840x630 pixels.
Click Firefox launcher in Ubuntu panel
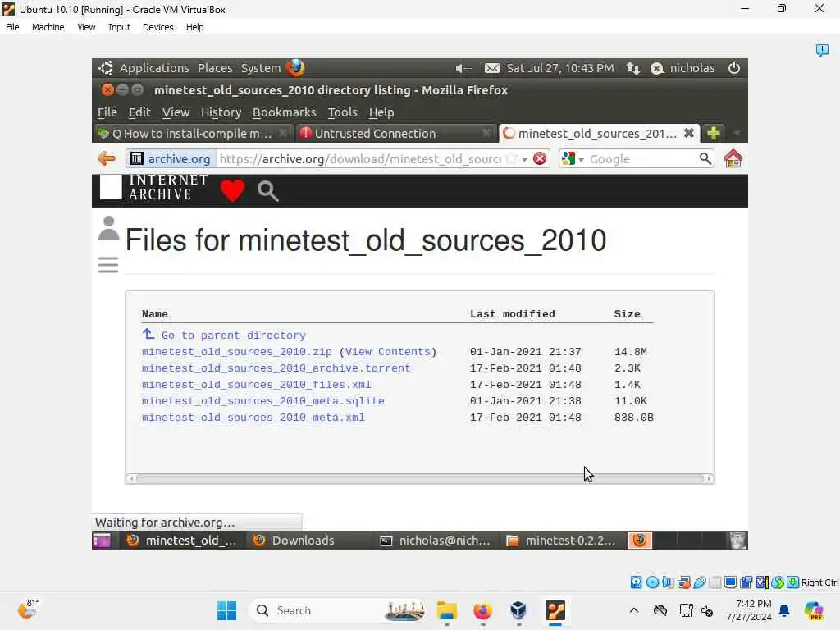click(x=294, y=68)
